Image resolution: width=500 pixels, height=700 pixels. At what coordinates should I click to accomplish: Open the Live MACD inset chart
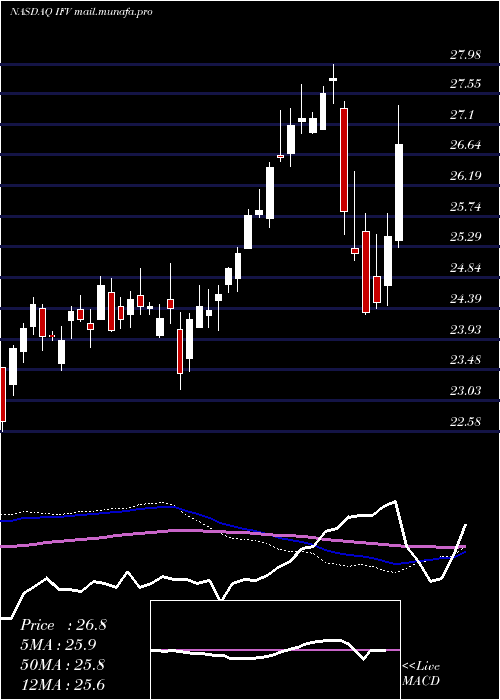(x=275, y=650)
